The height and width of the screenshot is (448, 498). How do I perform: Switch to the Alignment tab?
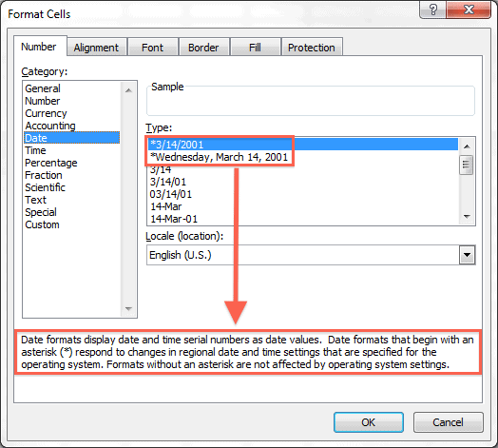click(x=96, y=48)
